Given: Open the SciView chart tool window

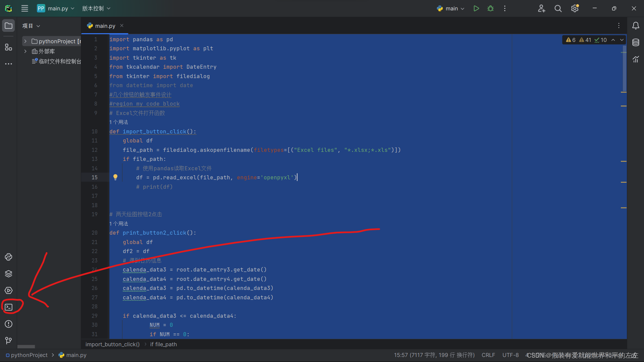Looking at the screenshot, I should [636, 59].
